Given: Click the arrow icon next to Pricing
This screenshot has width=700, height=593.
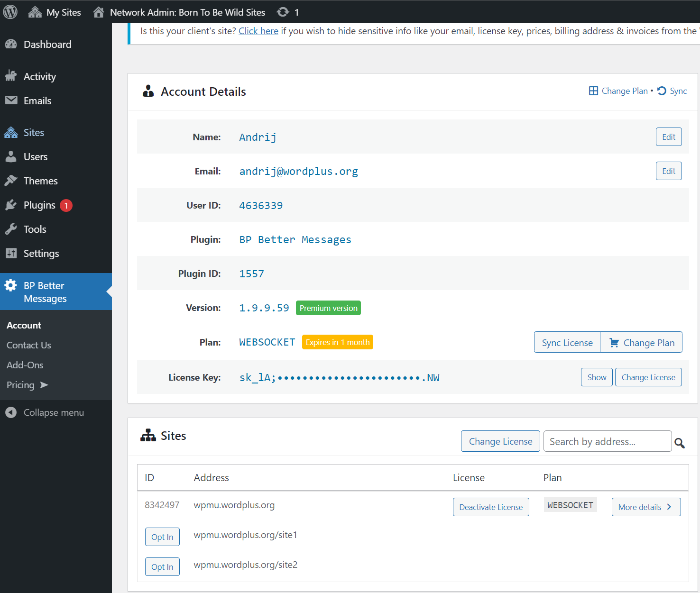Looking at the screenshot, I should pos(44,385).
